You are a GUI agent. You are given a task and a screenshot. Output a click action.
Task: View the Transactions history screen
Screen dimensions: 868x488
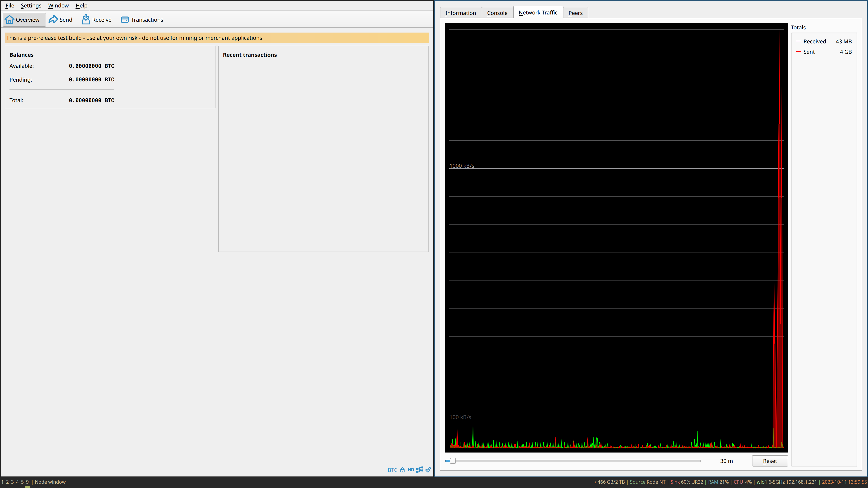142,19
